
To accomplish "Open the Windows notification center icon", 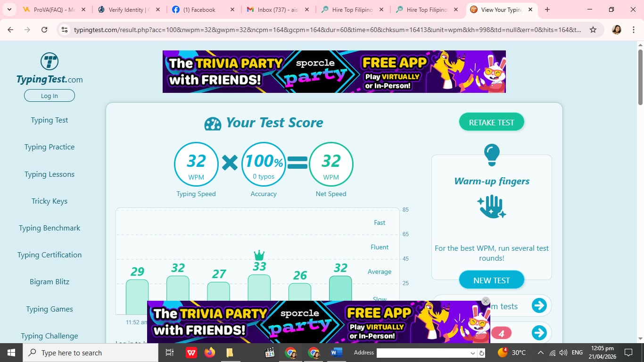I will 628,353.
